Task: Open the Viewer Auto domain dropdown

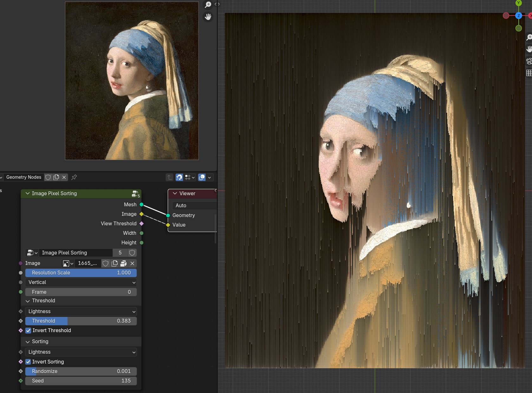Action: 194,205
